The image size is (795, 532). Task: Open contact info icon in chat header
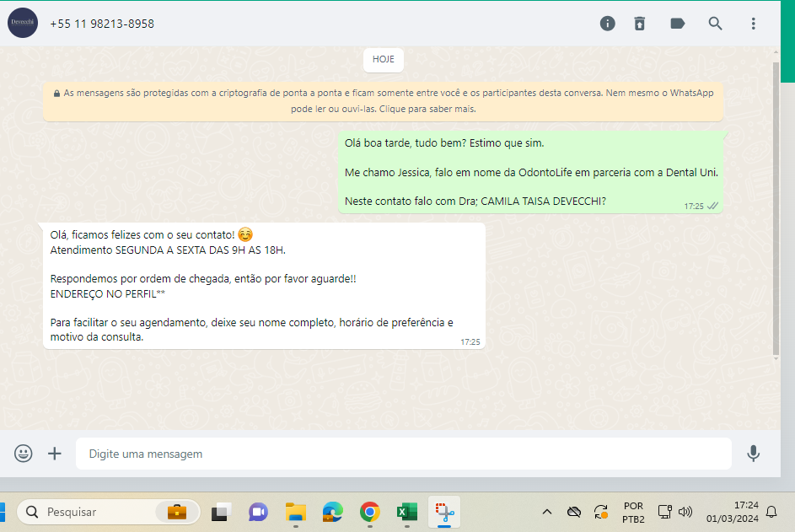607,24
